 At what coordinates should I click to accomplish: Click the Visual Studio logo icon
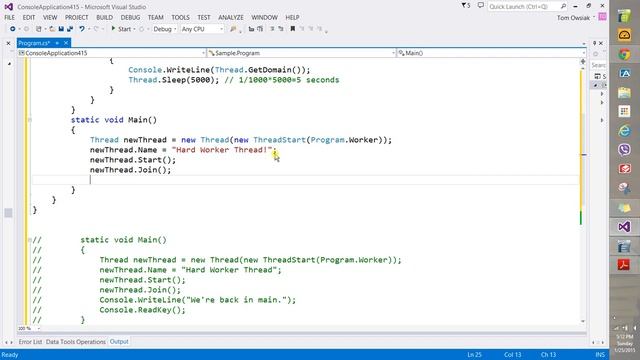pyautogui.click(x=8, y=7)
